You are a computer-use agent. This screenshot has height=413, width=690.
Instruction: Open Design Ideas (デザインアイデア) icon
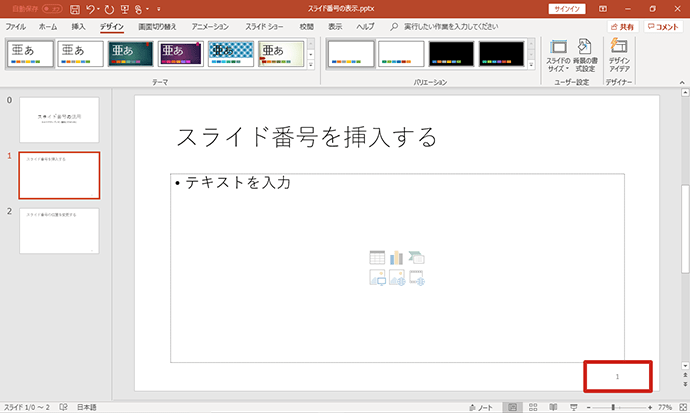[619, 55]
